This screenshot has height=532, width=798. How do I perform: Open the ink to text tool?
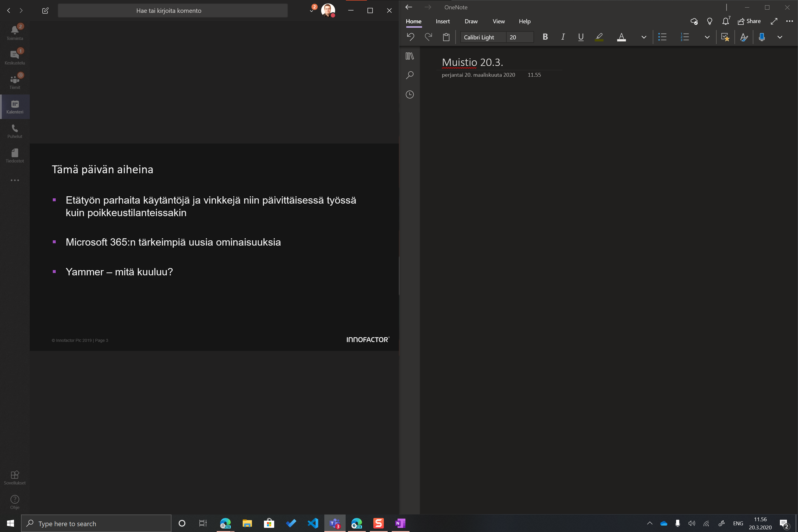pos(744,37)
